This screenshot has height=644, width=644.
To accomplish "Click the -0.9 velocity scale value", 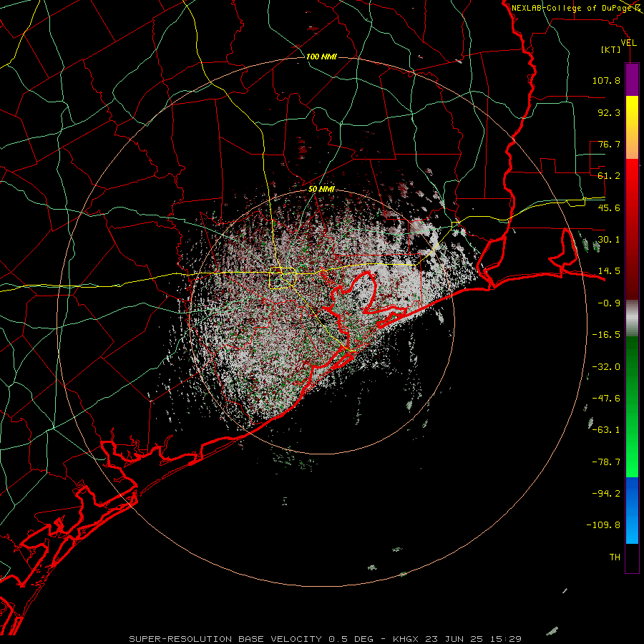I will [609, 303].
